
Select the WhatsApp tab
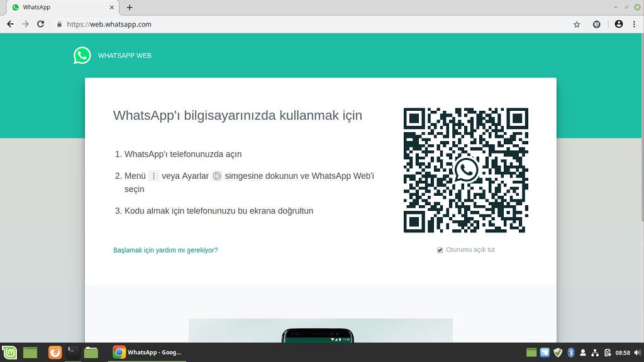(x=63, y=8)
